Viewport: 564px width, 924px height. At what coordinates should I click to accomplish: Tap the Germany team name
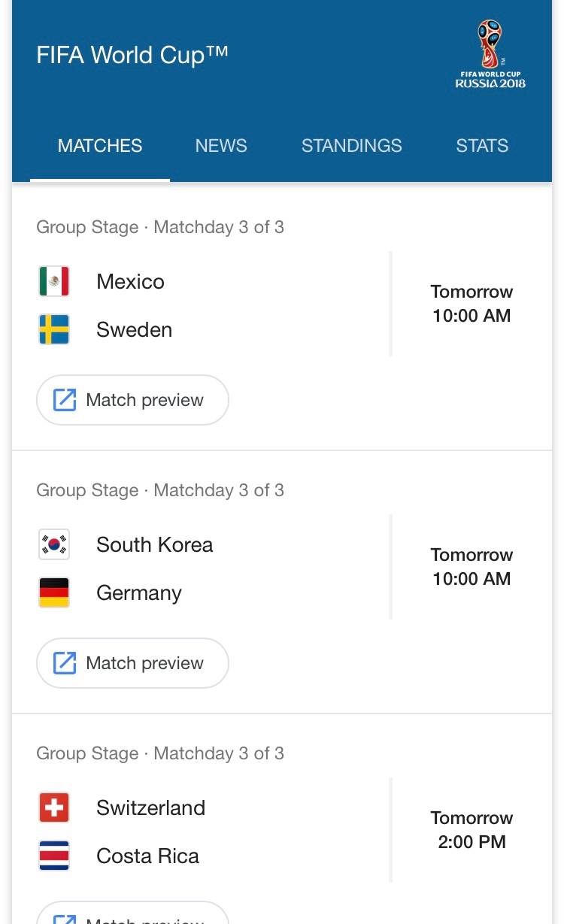(139, 593)
